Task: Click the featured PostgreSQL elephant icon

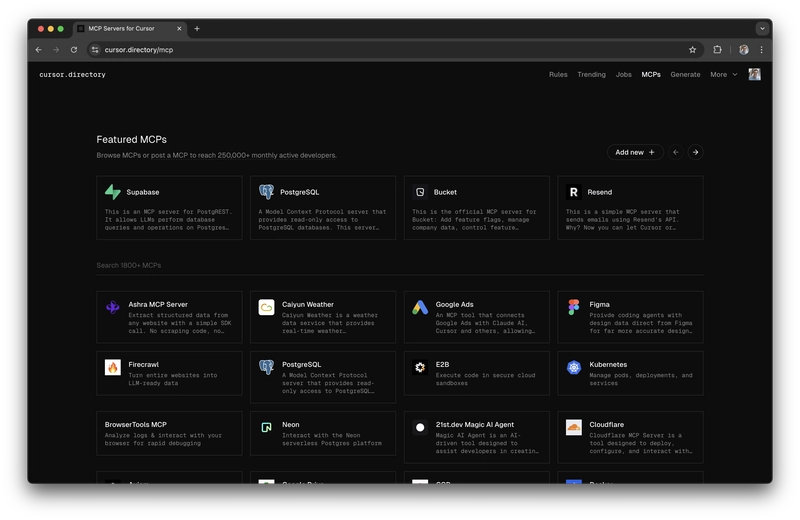Action: pyautogui.click(x=266, y=192)
